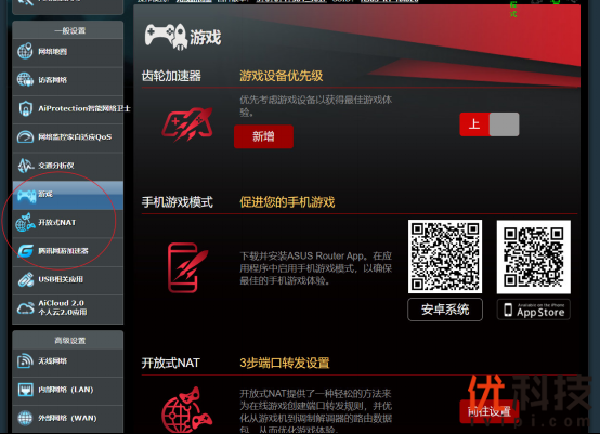Click the iOS App Store QR code
The height and width of the screenshot is (434, 600).
[x=533, y=256]
